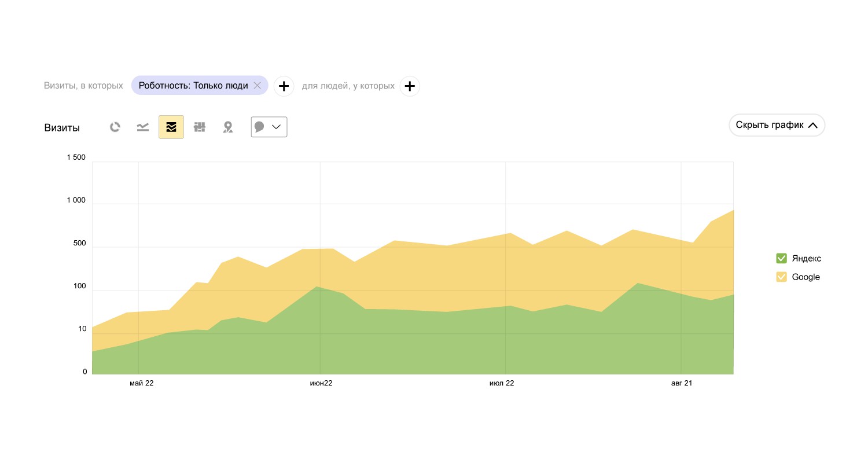Click the июн22 date label on the axis
Screen dimensions: 868x463
[321, 384]
